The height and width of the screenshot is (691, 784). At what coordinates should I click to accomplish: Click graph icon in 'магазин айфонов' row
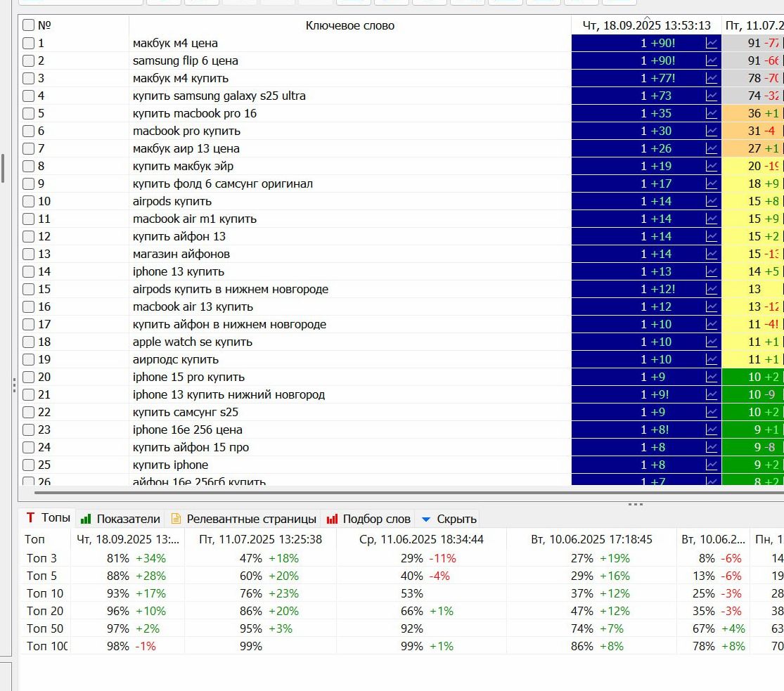[712, 254]
